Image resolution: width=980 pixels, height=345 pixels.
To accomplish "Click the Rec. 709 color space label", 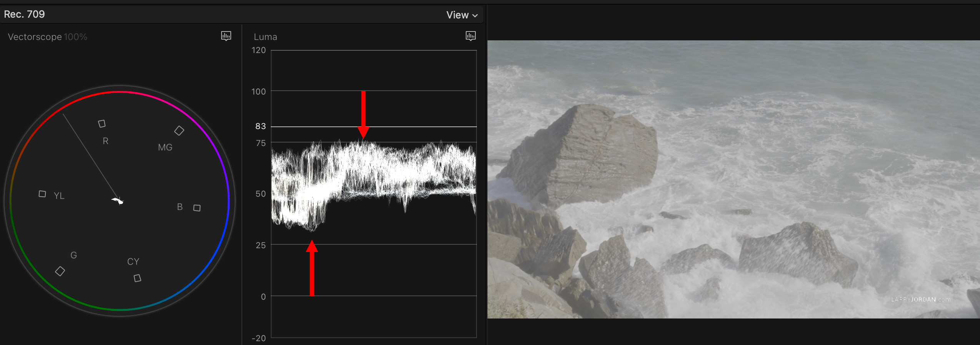I will tap(24, 14).
